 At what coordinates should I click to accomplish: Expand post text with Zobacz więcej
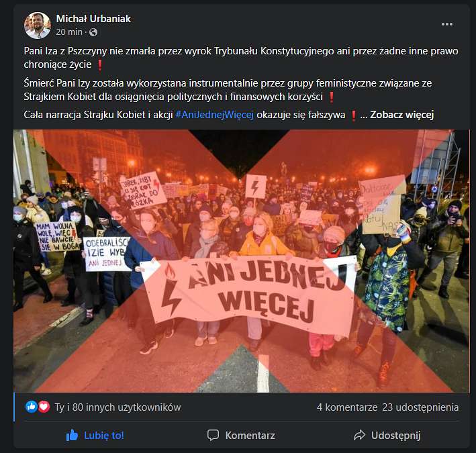pos(401,115)
